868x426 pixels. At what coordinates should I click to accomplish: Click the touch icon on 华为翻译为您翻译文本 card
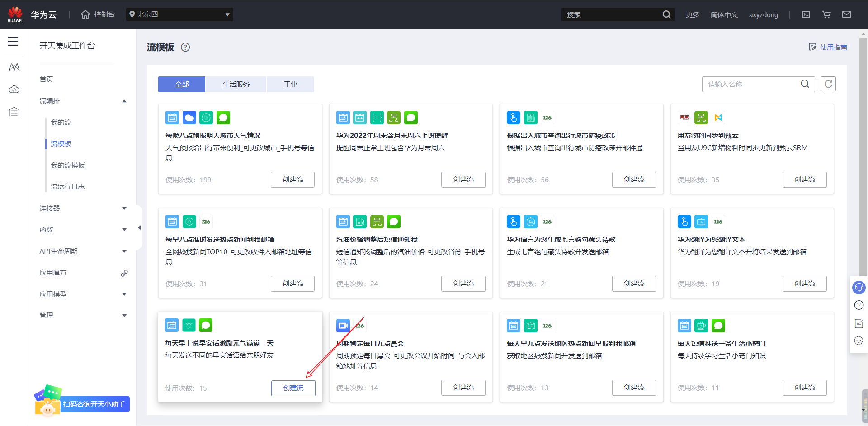point(684,222)
